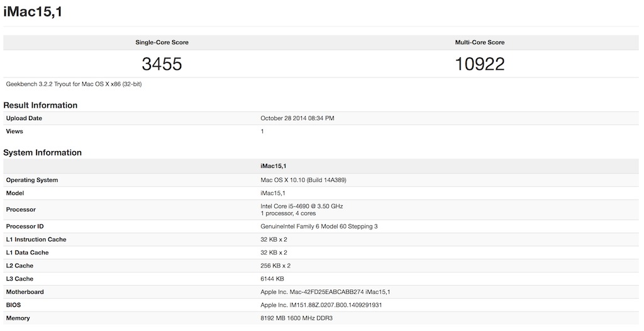Click the Intel Core i5-4690 processor text
Viewport: 644px width, 331px height.
point(302,206)
